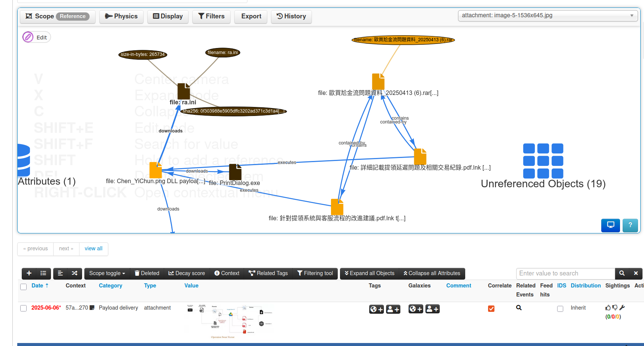Viewport: 644px width, 346px height.
Task: Open the History menu in graph toolbar
Action: [291, 17]
